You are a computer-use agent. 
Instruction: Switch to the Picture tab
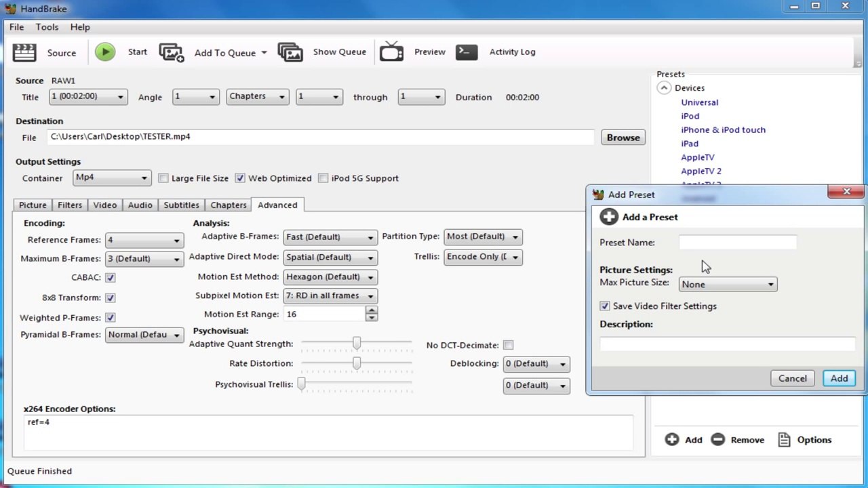[x=33, y=205]
